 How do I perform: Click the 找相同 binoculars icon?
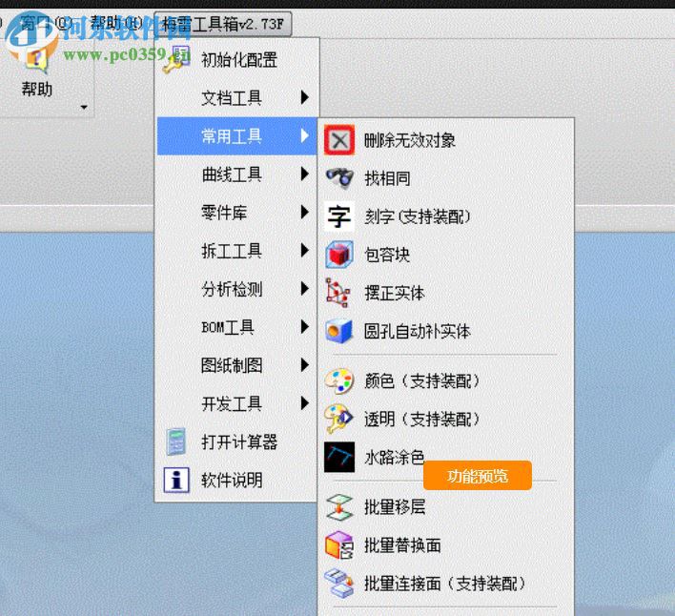pos(339,177)
